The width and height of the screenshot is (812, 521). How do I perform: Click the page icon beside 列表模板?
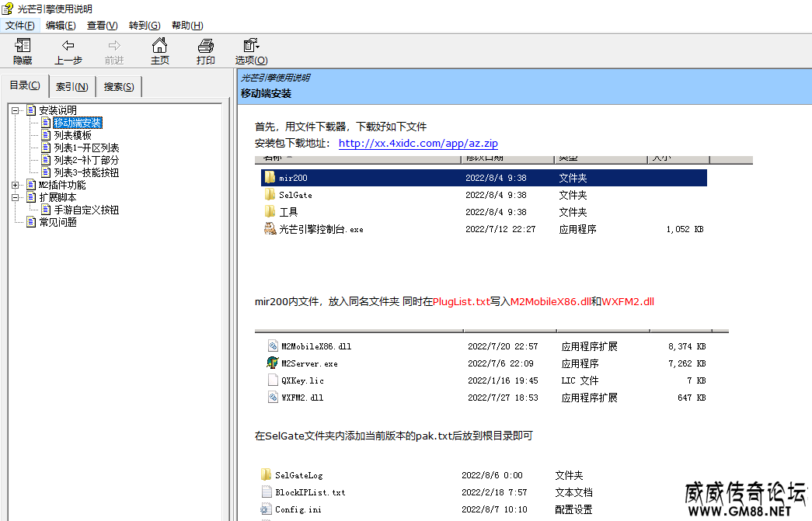[46, 135]
